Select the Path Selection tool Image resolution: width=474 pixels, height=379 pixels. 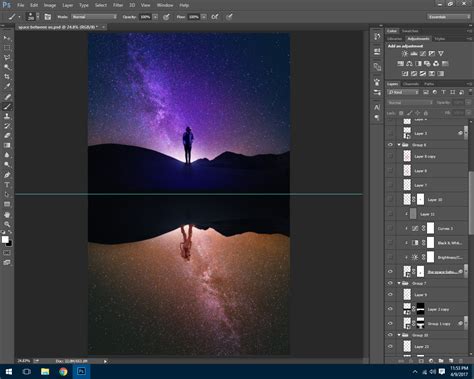tap(7, 194)
